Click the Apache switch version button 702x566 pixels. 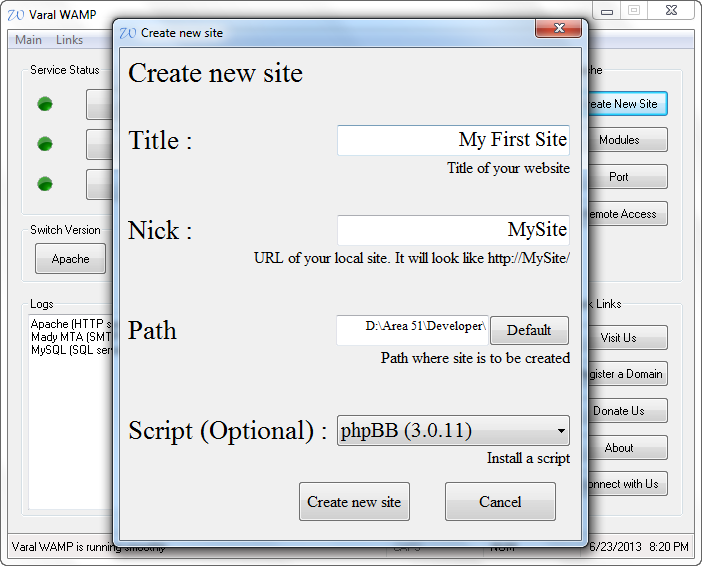(x=70, y=259)
